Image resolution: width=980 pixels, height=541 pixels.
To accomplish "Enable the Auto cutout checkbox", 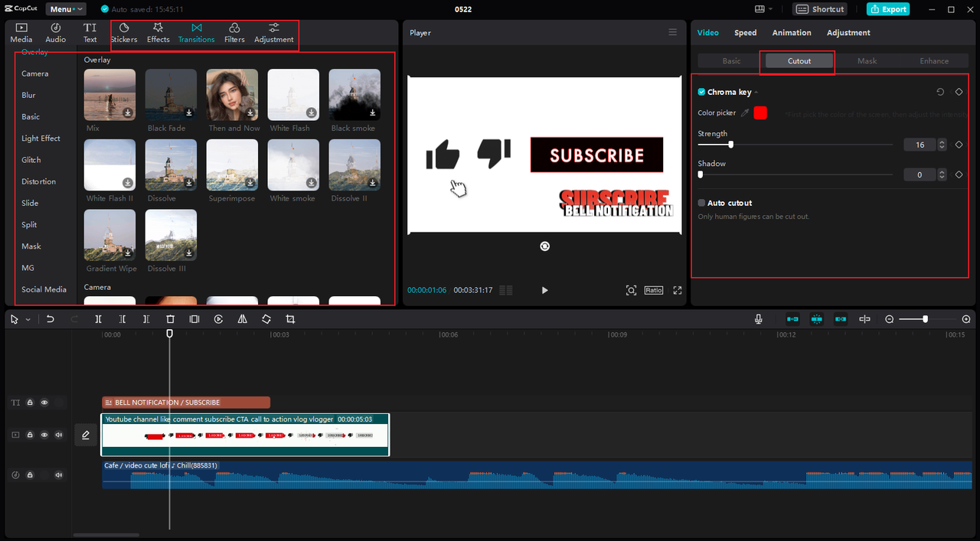I will [700, 203].
